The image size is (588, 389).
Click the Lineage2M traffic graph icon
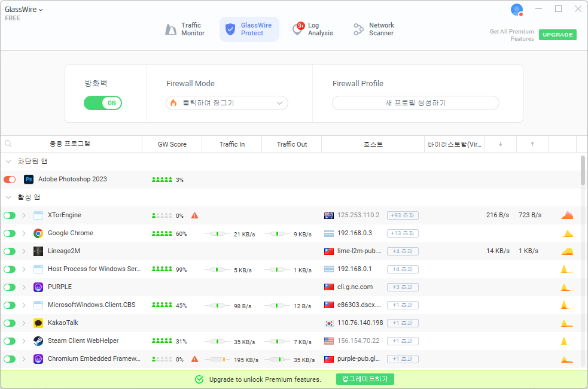point(567,251)
